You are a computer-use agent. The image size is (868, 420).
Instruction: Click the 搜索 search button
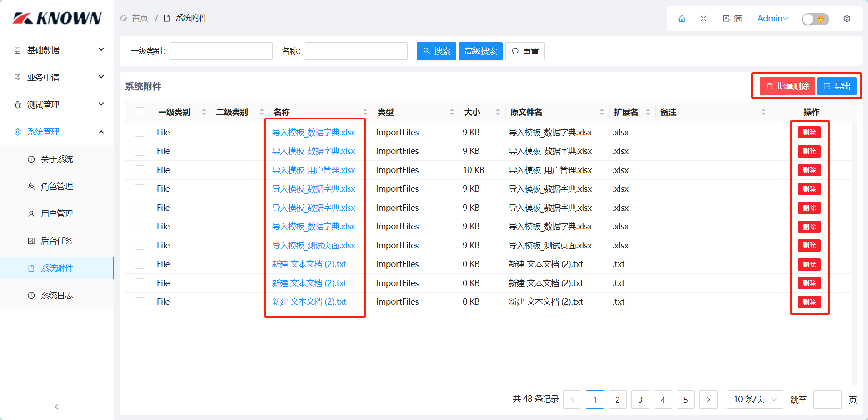[x=436, y=51]
